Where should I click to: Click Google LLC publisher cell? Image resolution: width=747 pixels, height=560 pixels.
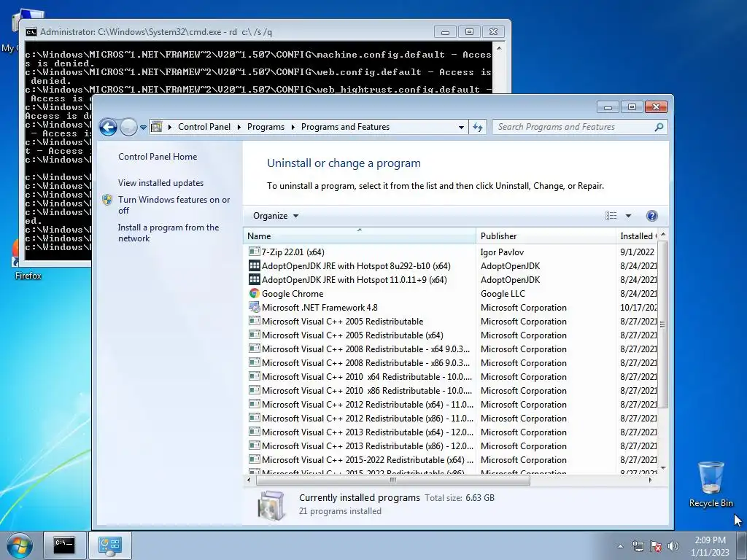tap(503, 293)
